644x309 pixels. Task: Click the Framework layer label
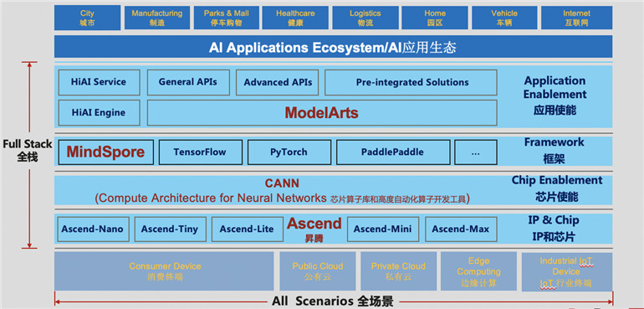click(554, 151)
